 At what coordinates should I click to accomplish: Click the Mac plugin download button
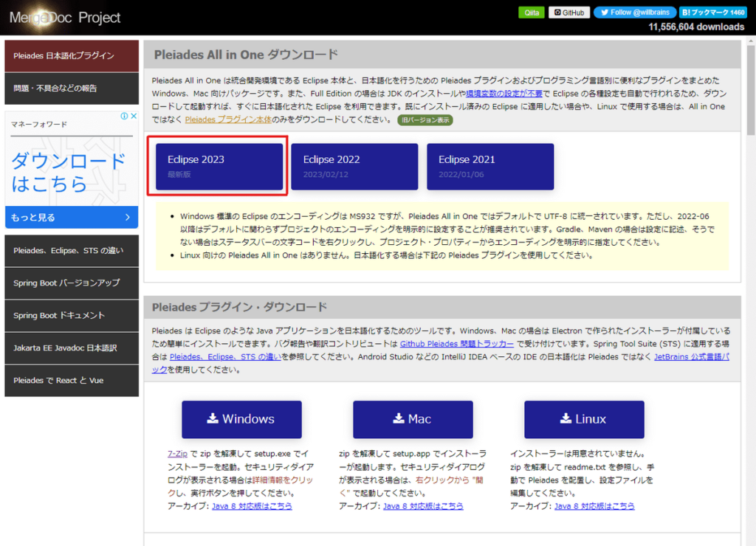pos(413,419)
